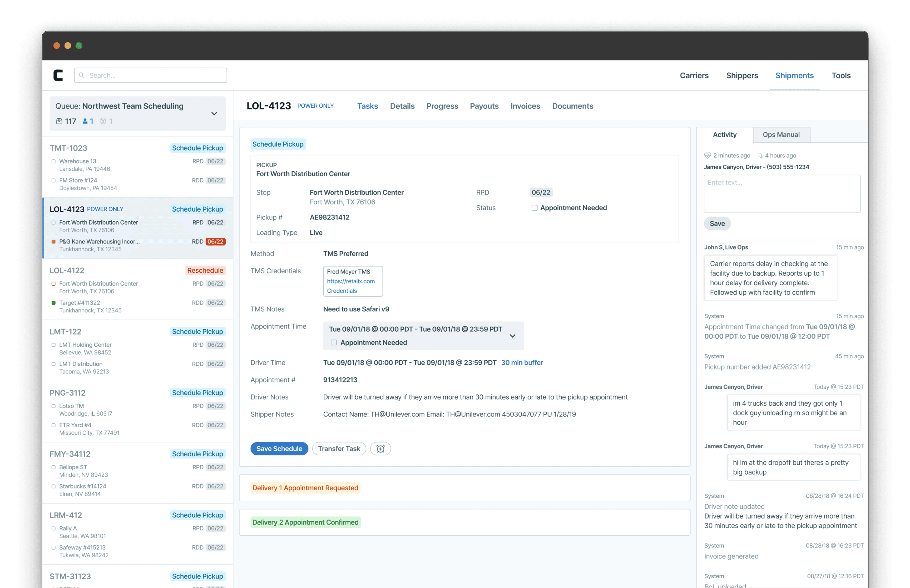
Task: Select shipment STM-31123 in the queue list
Action: [x=137, y=576]
